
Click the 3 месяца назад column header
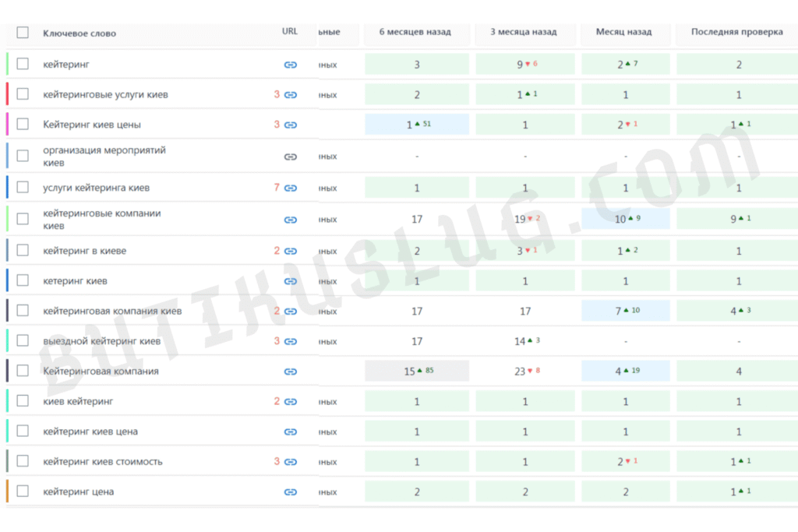pyautogui.click(x=523, y=32)
